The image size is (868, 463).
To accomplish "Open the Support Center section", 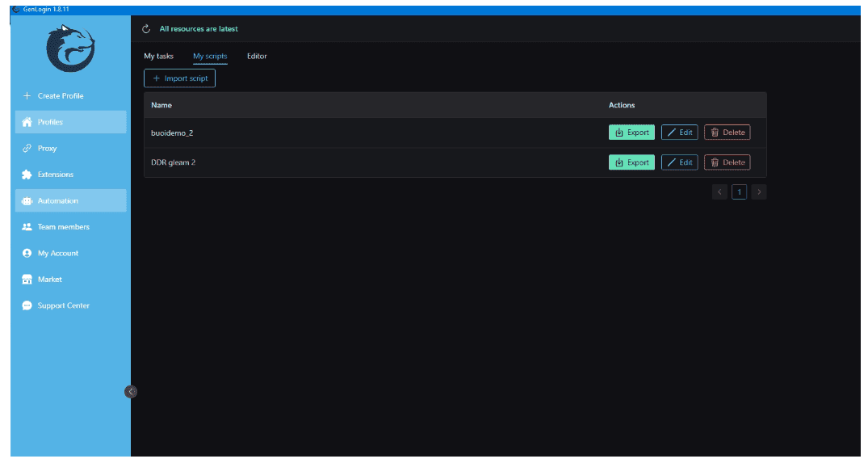I will 70,305.
